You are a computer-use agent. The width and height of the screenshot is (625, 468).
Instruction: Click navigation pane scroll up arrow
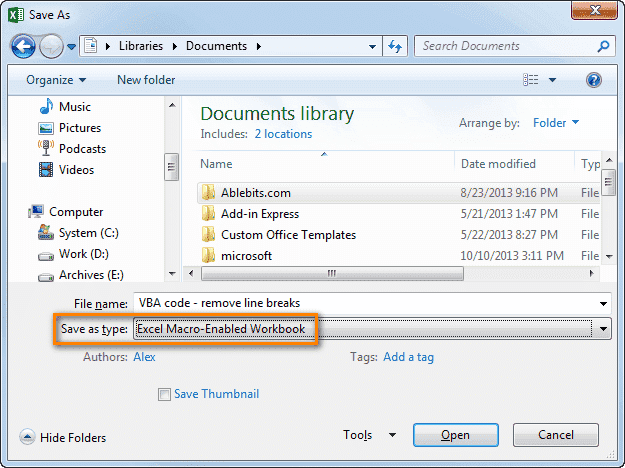[172, 105]
